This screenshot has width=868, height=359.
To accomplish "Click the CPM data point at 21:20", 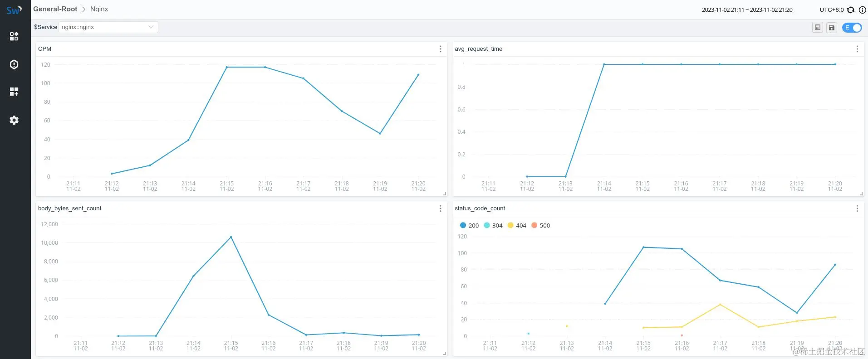I will 418,74.
